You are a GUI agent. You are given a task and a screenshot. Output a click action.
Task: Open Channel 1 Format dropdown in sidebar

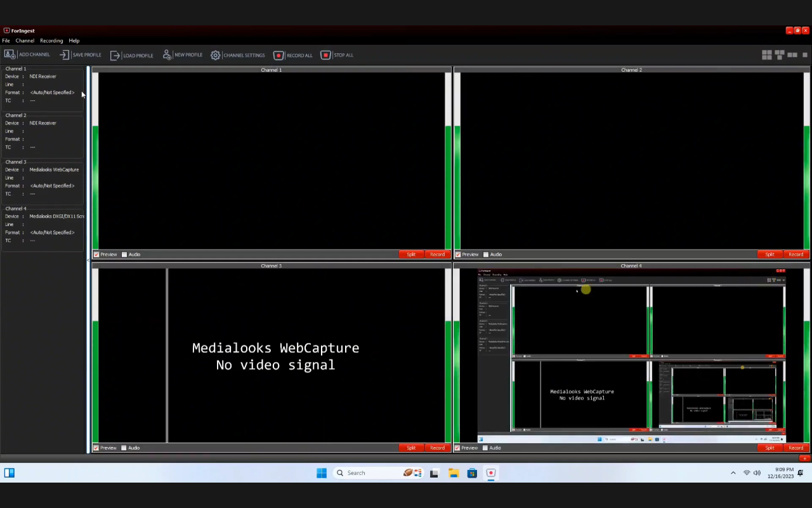click(x=52, y=93)
